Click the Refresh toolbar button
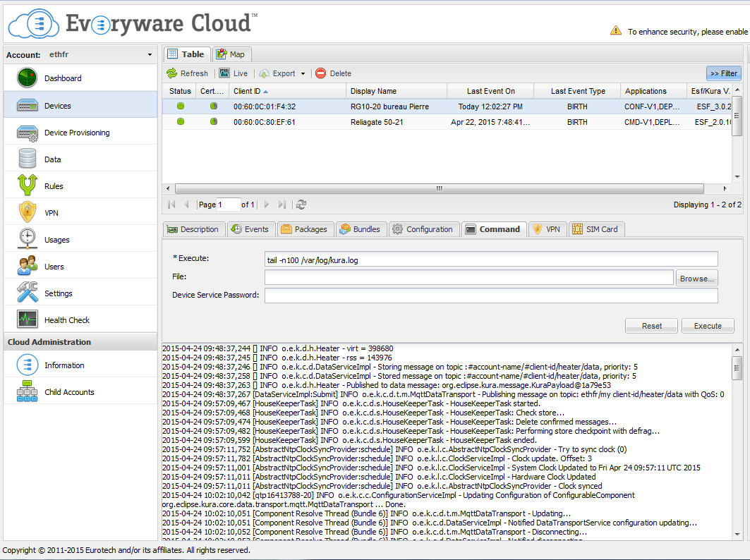 coord(187,73)
